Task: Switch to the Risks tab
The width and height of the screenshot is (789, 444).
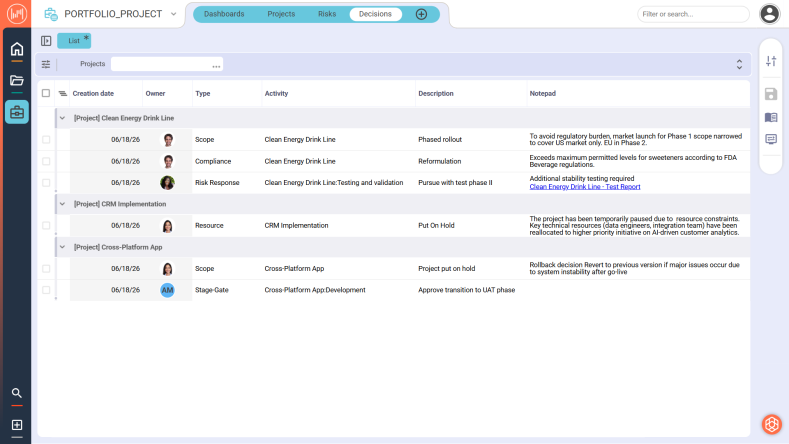Action: 327,14
